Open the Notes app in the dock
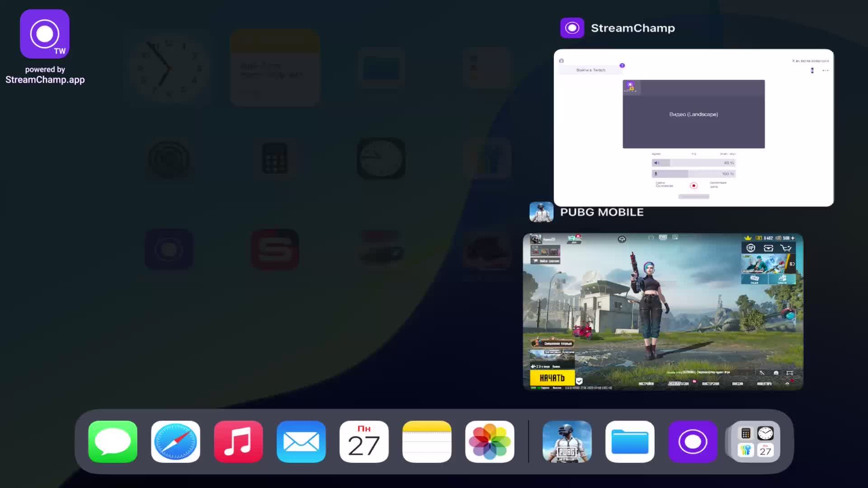This screenshot has height=488, width=868. (427, 441)
